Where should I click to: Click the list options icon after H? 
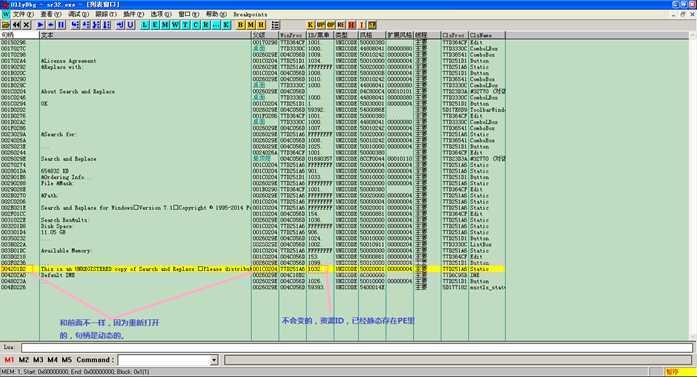pyautogui.click(x=276, y=25)
